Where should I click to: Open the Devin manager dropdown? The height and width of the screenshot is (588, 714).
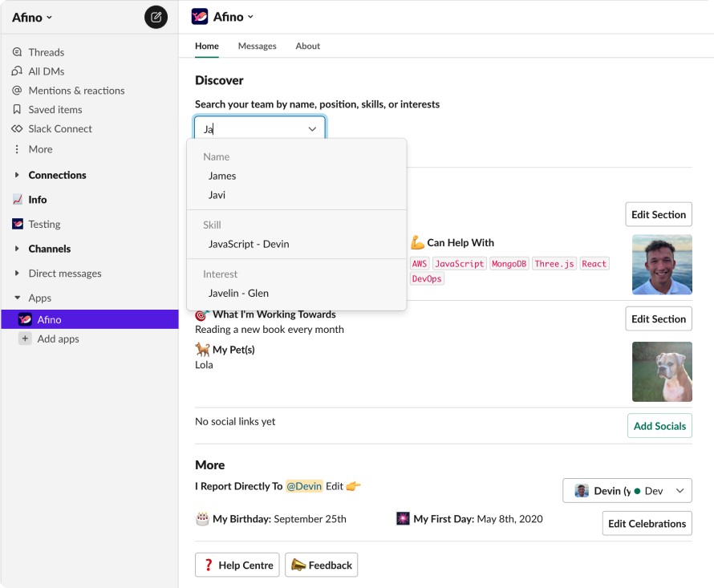tap(627, 490)
